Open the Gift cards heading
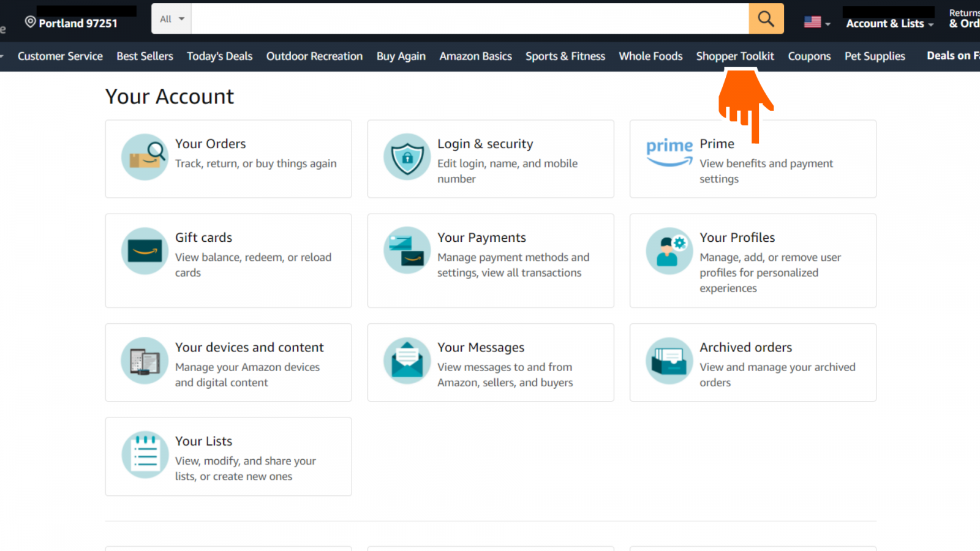Screen dimensions: 980x551 click(203, 238)
